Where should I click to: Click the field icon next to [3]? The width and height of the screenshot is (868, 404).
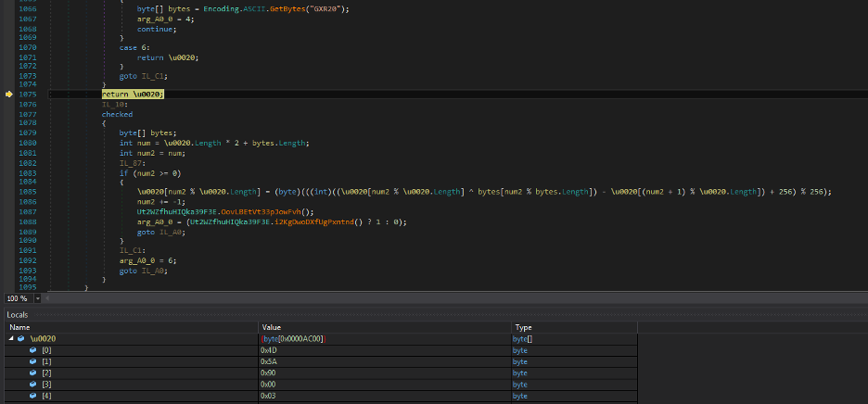click(x=32, y=385)
